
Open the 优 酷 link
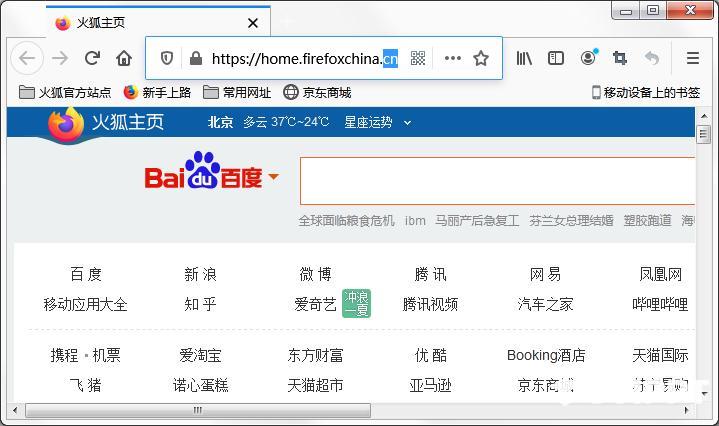(x=430, y=355)
